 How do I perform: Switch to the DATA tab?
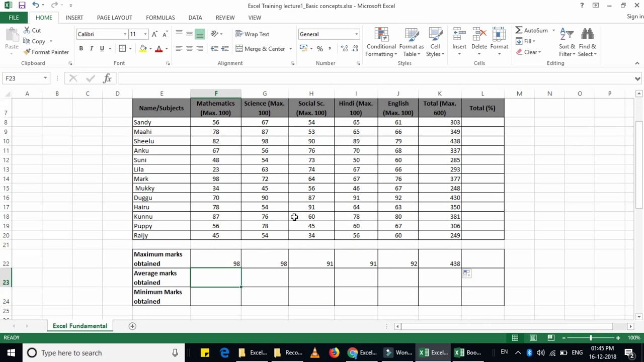point(195,18)
